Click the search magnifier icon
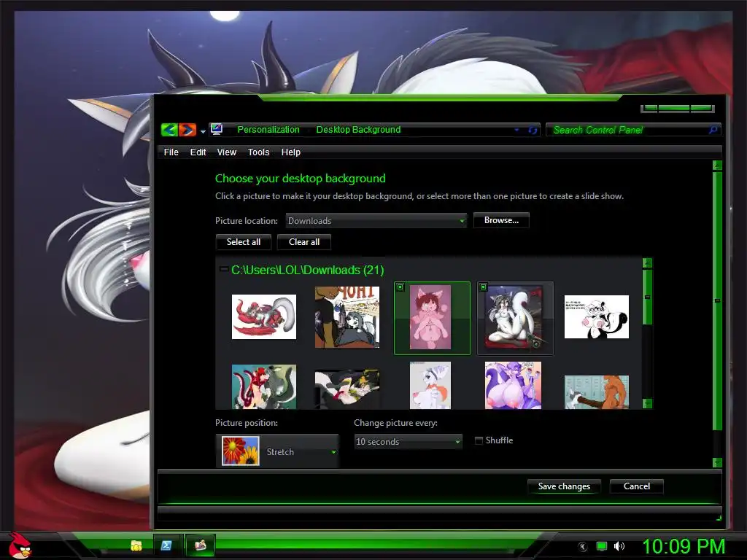The width and height of the screenshot is (747, 560). click(713, 130)
